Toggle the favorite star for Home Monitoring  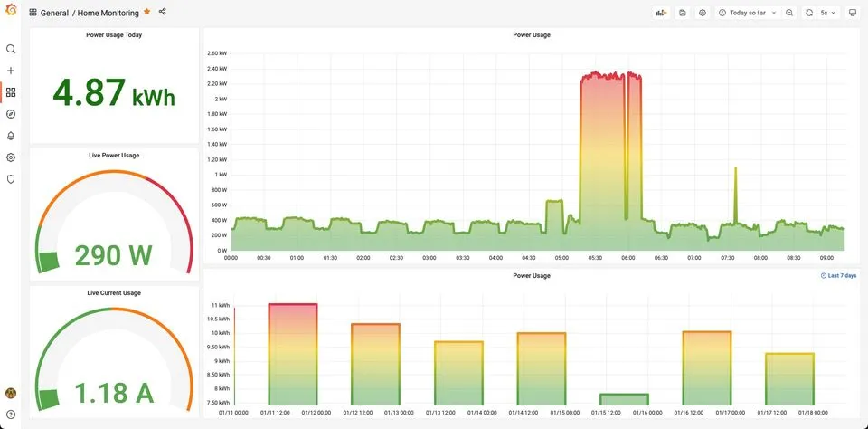(147, 13)
